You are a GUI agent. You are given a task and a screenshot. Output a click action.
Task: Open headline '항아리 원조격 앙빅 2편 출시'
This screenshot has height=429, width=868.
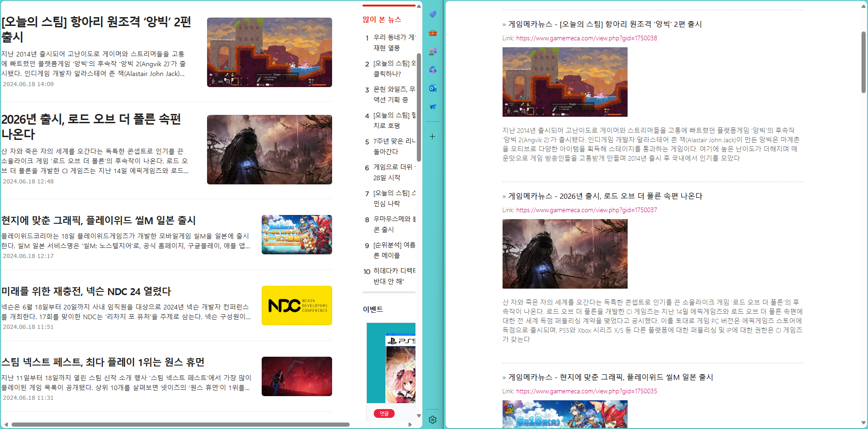(x=96, y=29)
